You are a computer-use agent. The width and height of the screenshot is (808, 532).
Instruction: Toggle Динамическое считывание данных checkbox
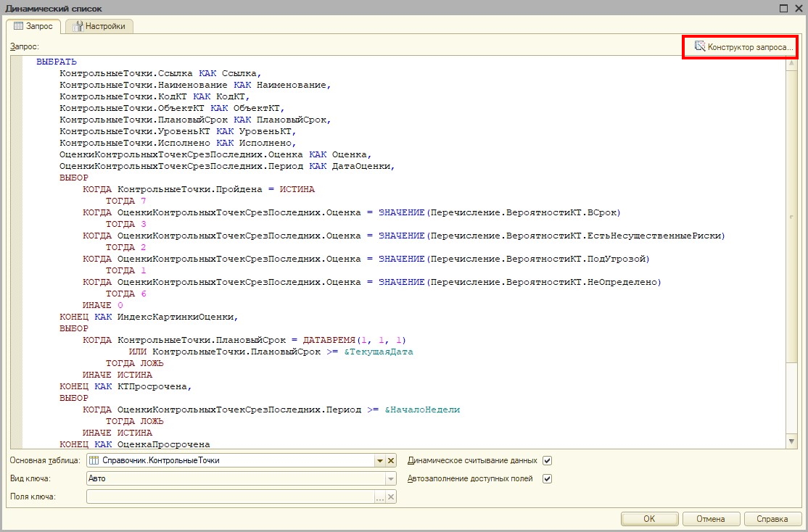(x=548, y=460)
